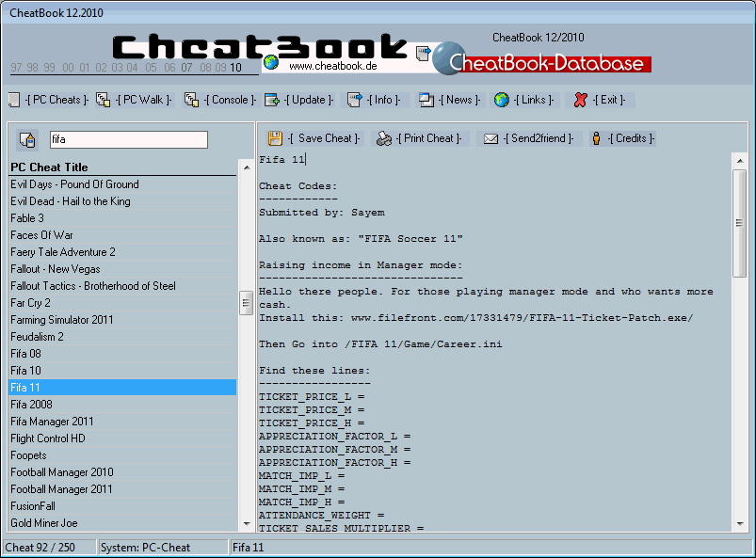This screenshot has height=558, width=756.
Task: Click the CheatBook-Database red banner
Action: pos(550,63)
